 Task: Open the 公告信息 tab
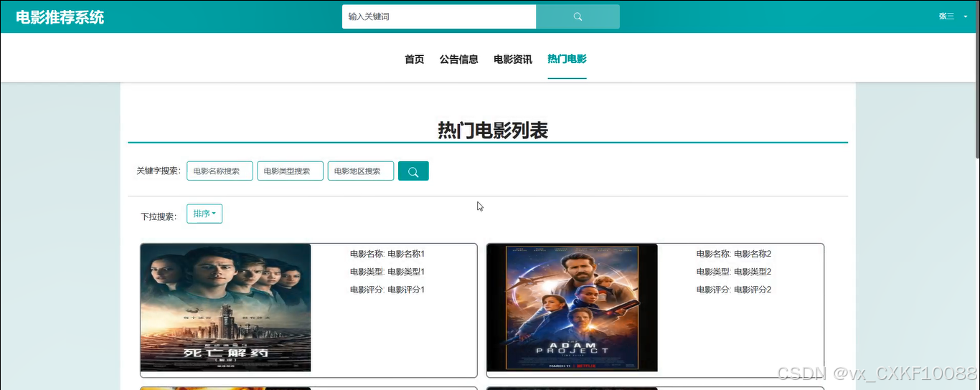tap(459, 60)
